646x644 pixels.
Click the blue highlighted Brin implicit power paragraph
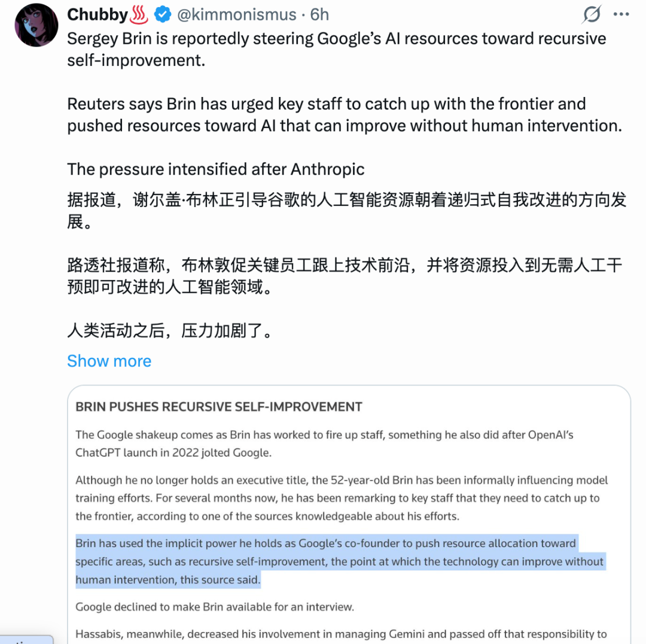(x=340, y=561)
